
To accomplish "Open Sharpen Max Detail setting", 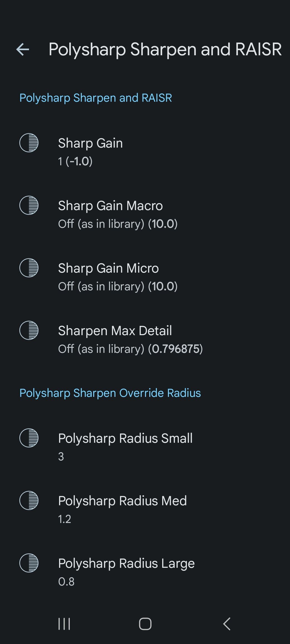I will click(x=145, y=339).
